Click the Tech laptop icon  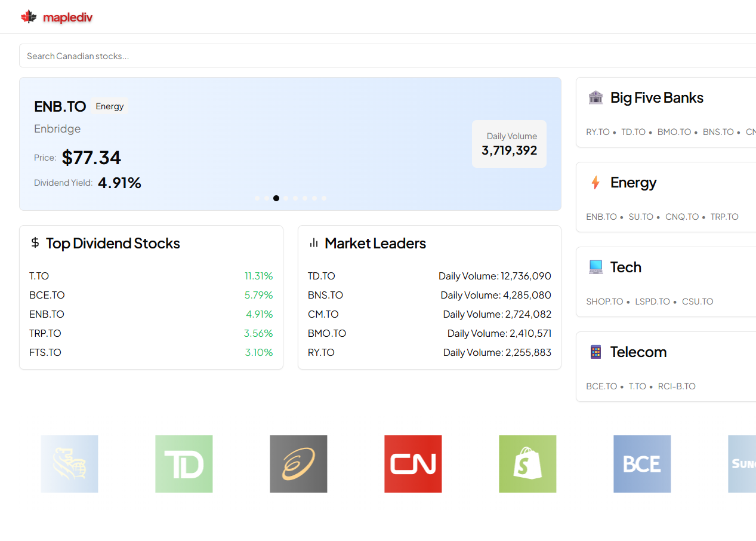[x=595, y=267]
